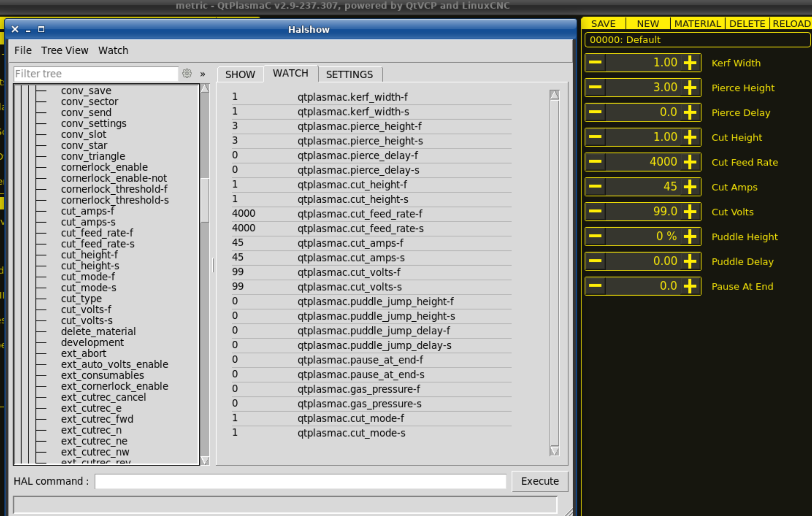Increase Puddle Delay with plus button
Viewport: 812px width, 516px height.
click(690, 261)
